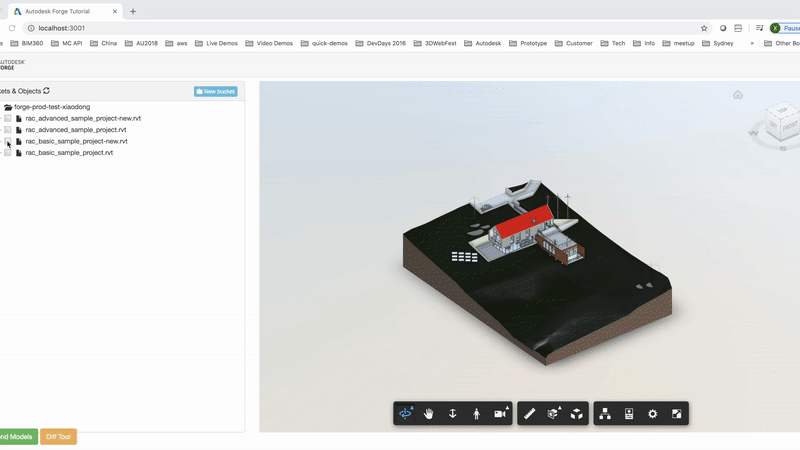View site information icon in address bar
This screenshot has width=800, height=450.
31,28
